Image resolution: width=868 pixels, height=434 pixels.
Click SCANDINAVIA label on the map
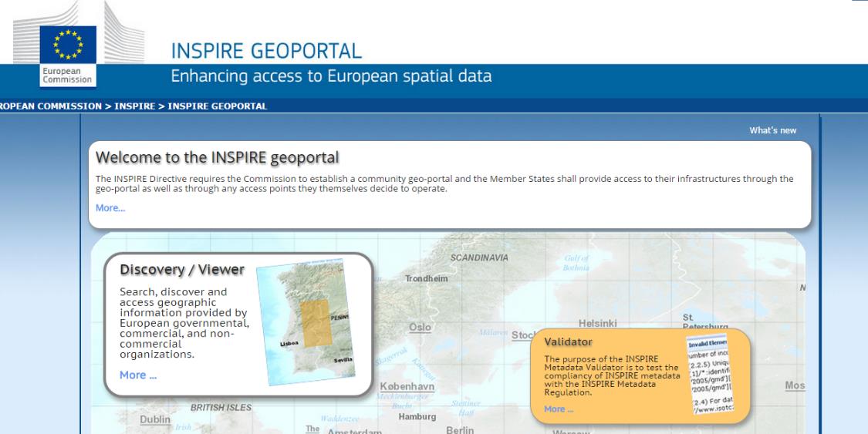[x=479, y=257]
